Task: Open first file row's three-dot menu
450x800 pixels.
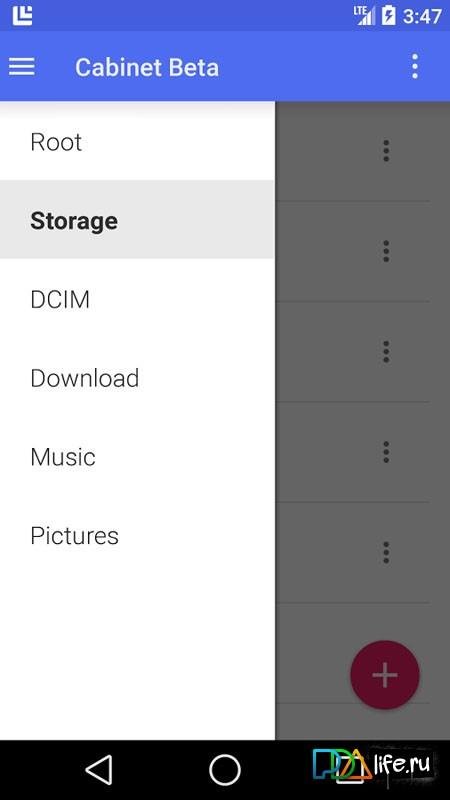Action: pos(386,151)
